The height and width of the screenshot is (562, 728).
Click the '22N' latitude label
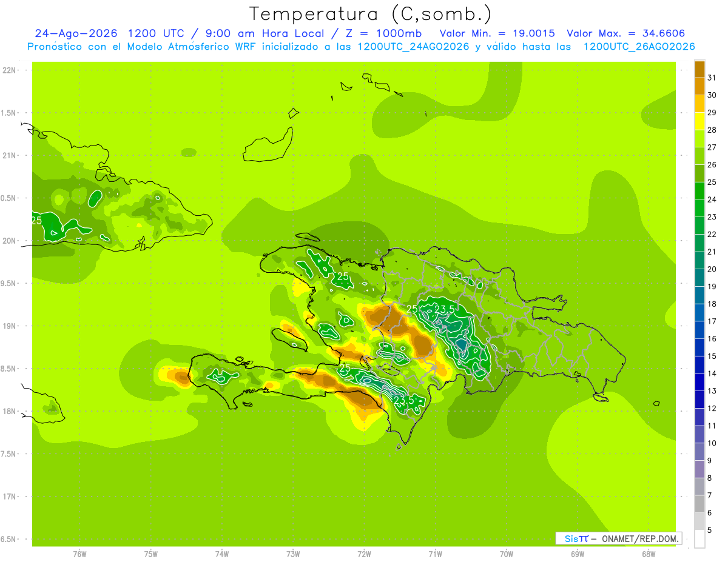click(x=10, y=70)
